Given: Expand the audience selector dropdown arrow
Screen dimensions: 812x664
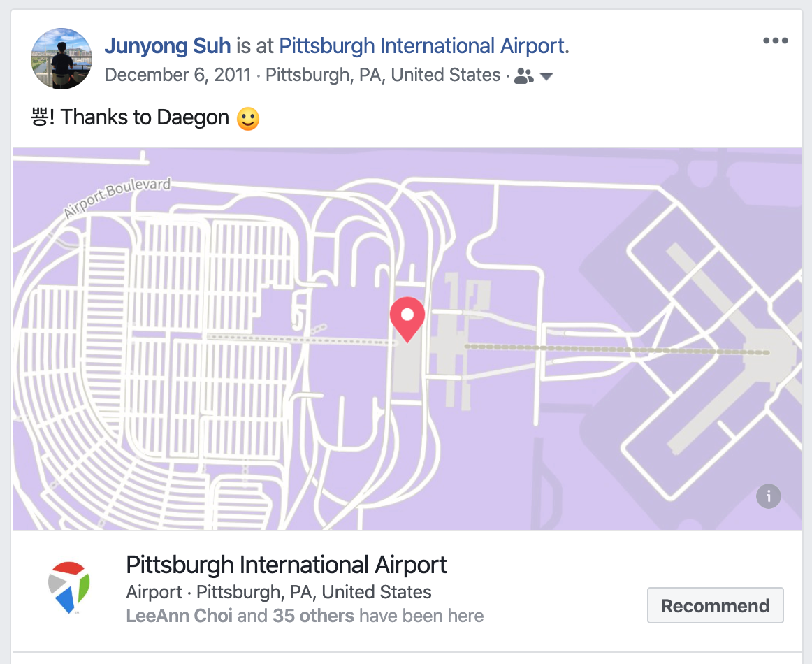Looking at the screenshot, I should coord(546,77).
